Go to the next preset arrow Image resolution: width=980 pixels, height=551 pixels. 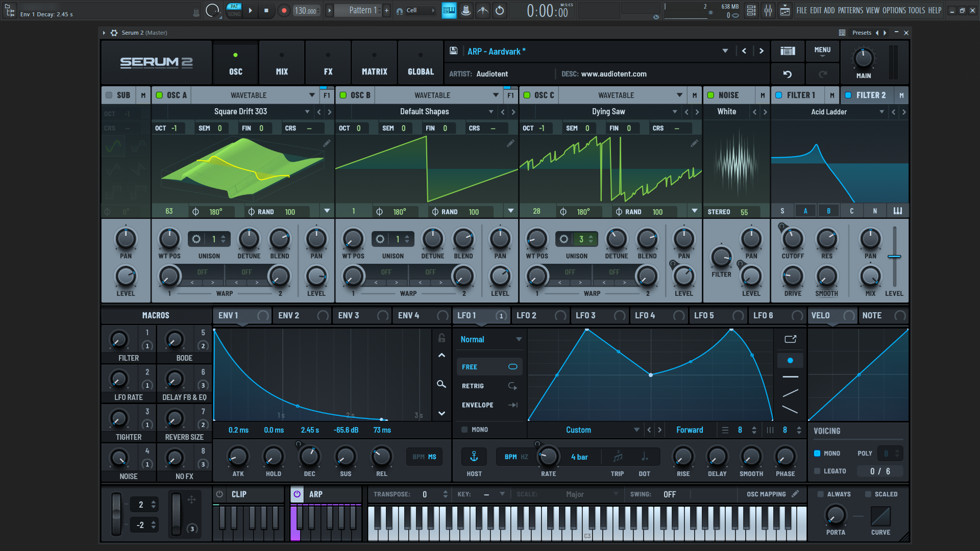[x=762, y=51]
